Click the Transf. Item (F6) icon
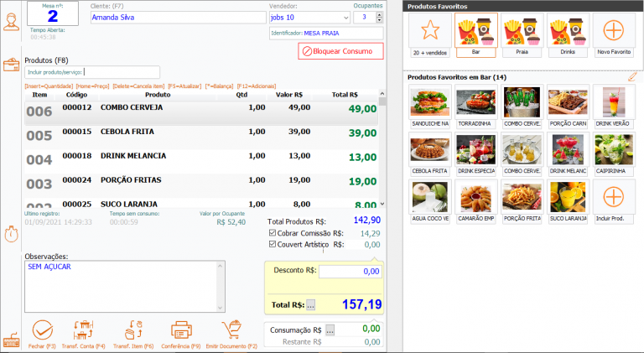The height and width of the screenshot is (353, 644). click(x=134, y=329)
